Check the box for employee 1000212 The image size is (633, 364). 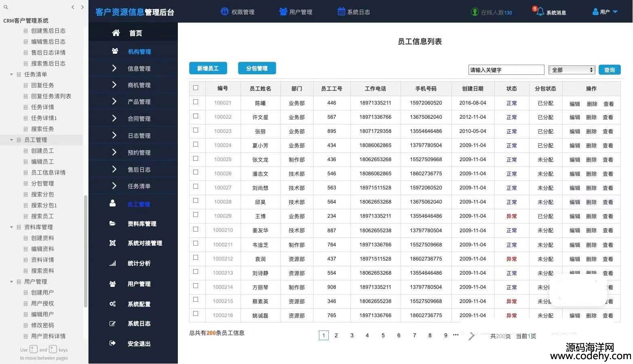pos(196,257)
